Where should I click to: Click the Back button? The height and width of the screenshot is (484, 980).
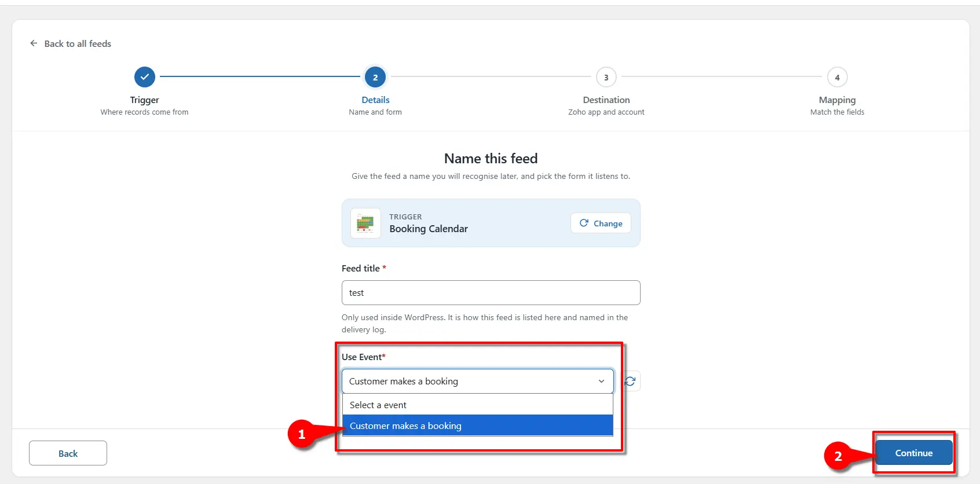click(68, 453)
